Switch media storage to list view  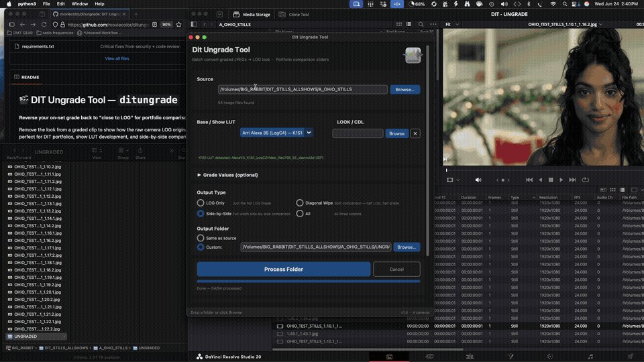coord(409,25)
